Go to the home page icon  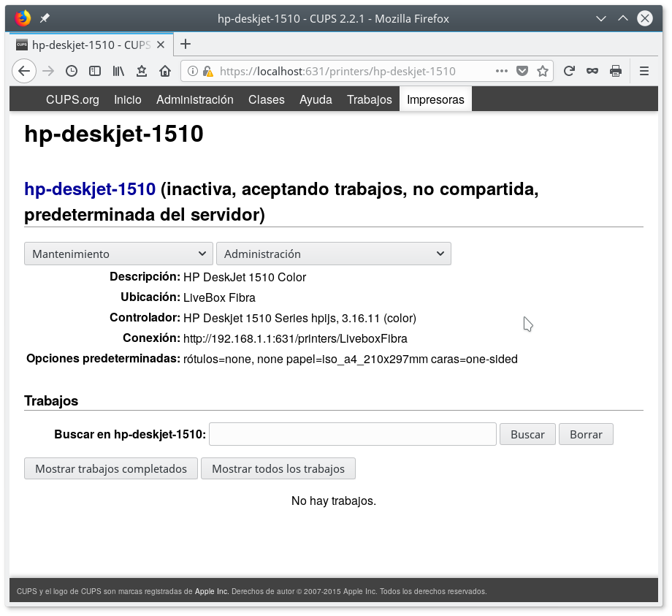click(x=165, y=71)
